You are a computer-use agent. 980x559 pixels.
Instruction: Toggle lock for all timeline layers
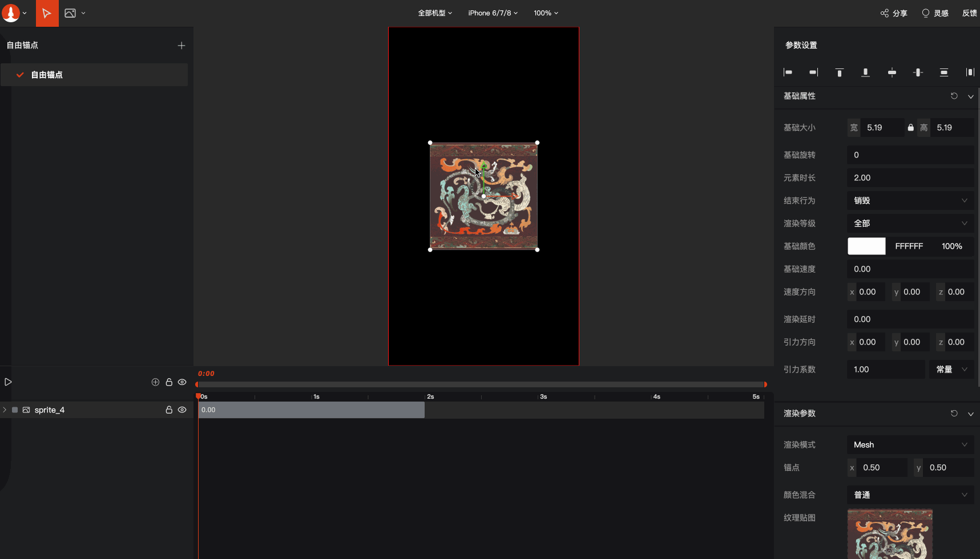click(169, 382)
